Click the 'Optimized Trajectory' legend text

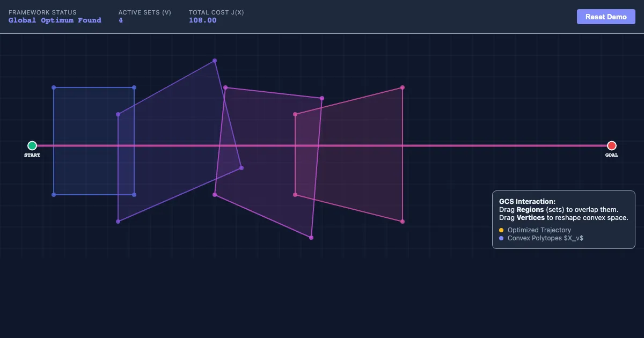539,230
